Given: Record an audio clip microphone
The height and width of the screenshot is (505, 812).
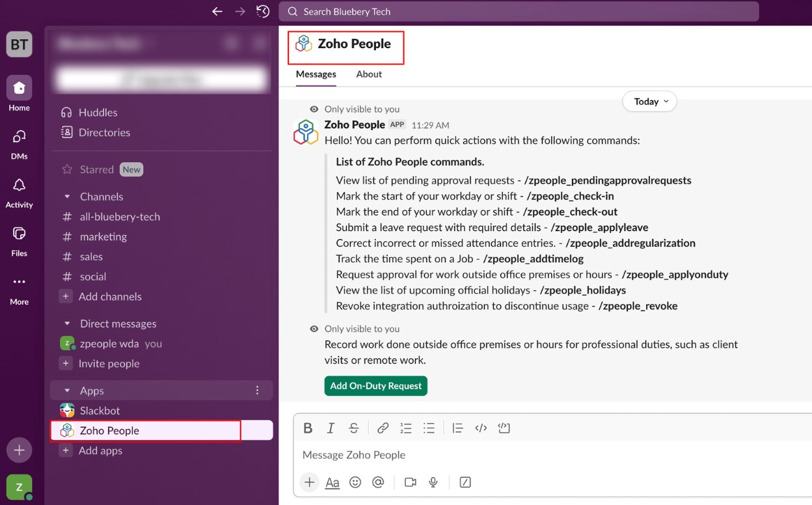Looking at the screenshot, I should (x=433, y=482).
